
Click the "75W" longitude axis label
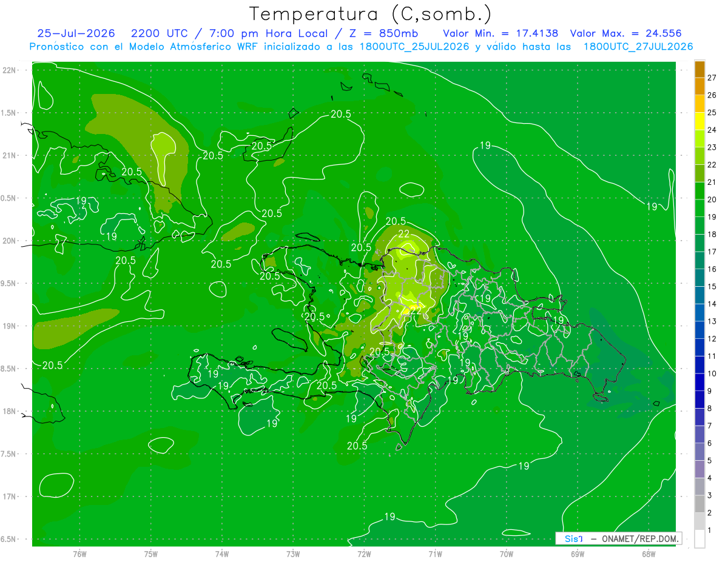[x=151, y=554]
